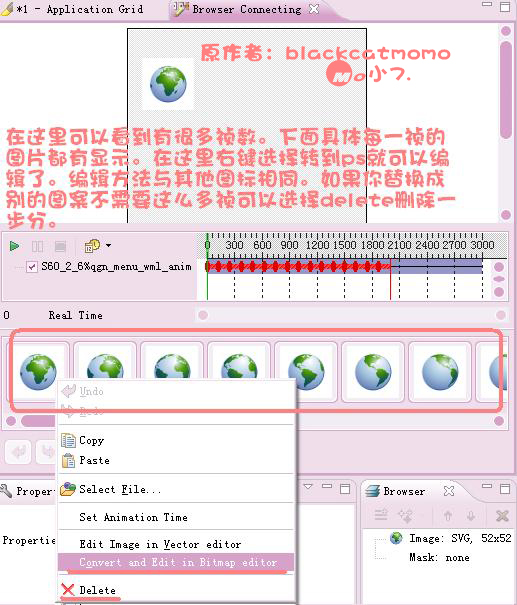Click the pause button in timeline toolbar
The height and width of the screenshot is (605, 517).
pyautogui.click(x=37, y=246)
